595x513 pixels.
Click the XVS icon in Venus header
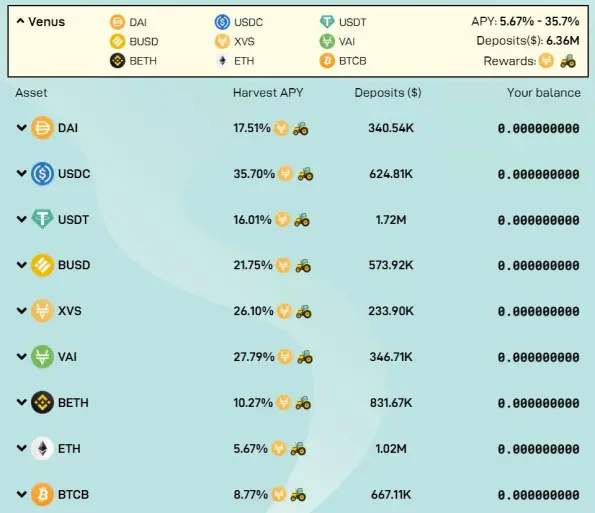(222, 41)
